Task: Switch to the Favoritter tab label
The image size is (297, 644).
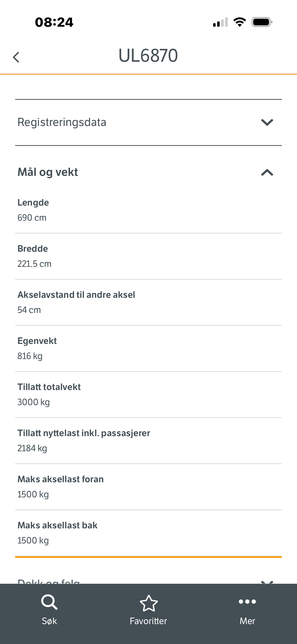Action: point(148,621)
